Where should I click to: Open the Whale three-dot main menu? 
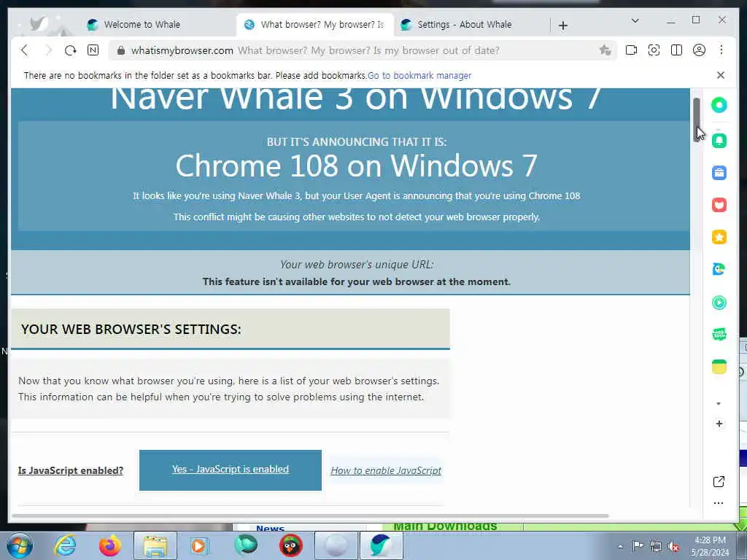click(721, 50)
